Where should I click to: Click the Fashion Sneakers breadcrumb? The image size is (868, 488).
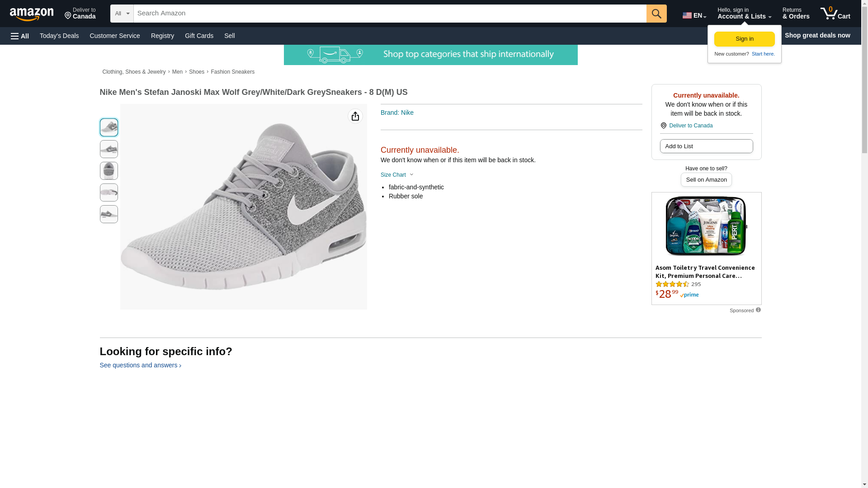(x=232, y=72)
